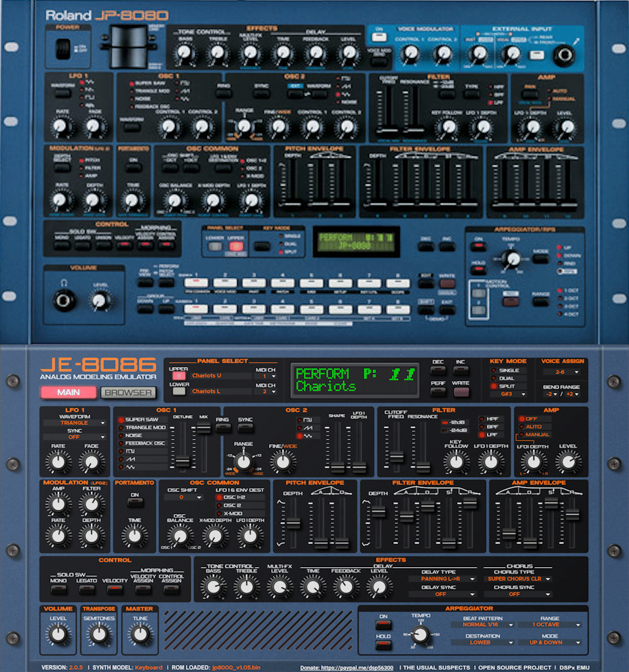Open the Voice Assign 2-6 dropdown
The width and height of the screenshot is (629, 672).
pos(563,372)
